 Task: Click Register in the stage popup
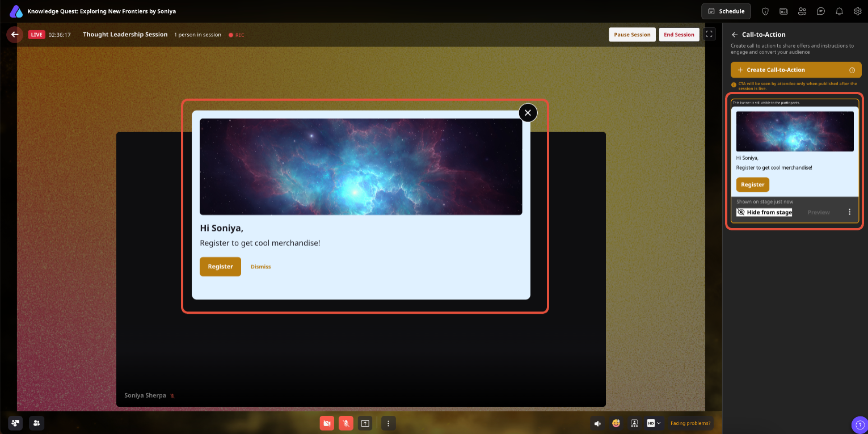click(x=220, y=267)
